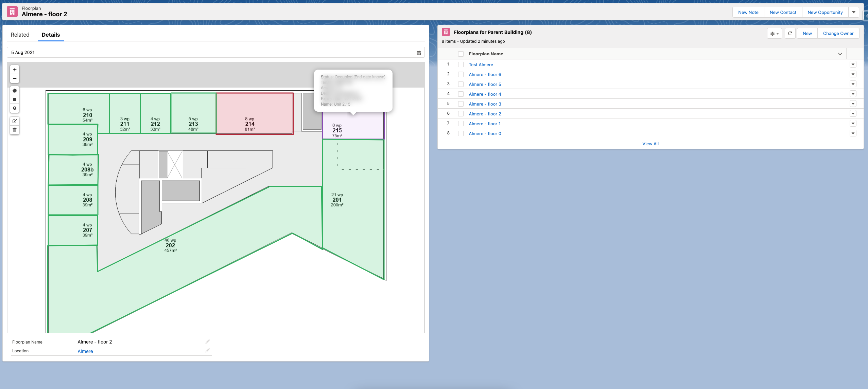
Task: Check the Test Almere row checkbox
Action: [461, 64]
